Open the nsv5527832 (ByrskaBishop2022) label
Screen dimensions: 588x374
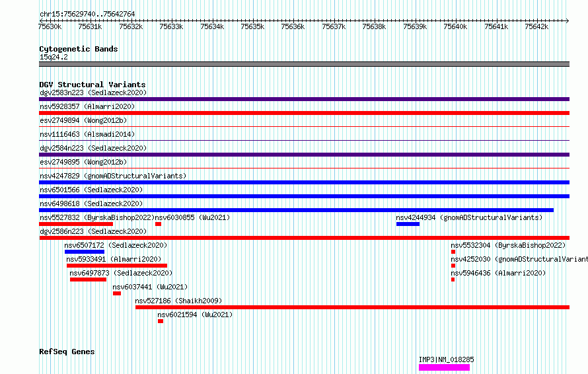click(97, 217)
